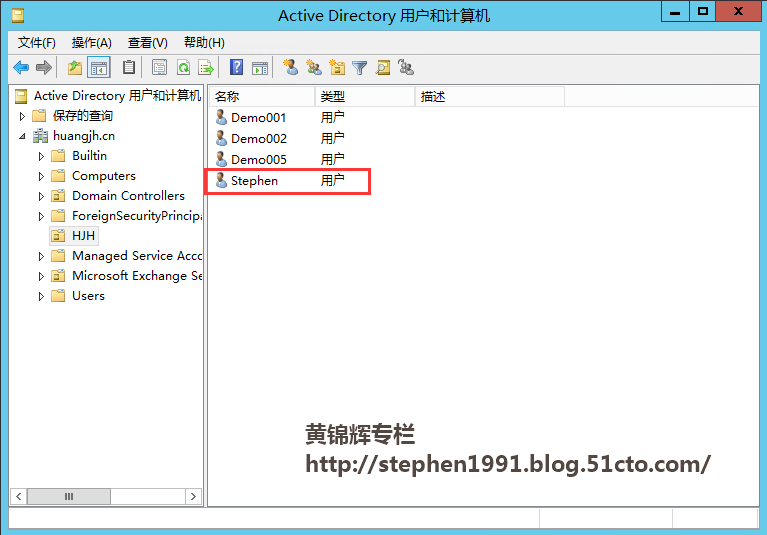Refresh the view with green arrow icon

click(183, 67)
